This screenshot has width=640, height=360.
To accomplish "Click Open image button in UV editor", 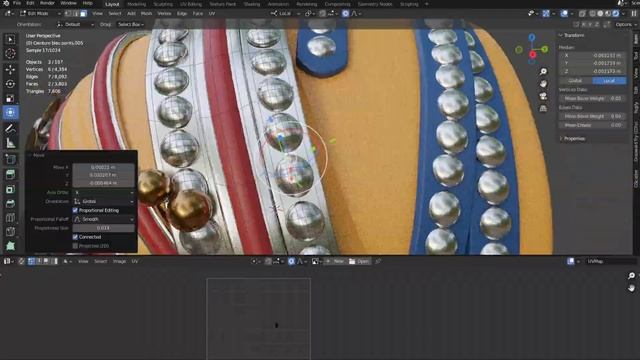I will coord(359,261).
